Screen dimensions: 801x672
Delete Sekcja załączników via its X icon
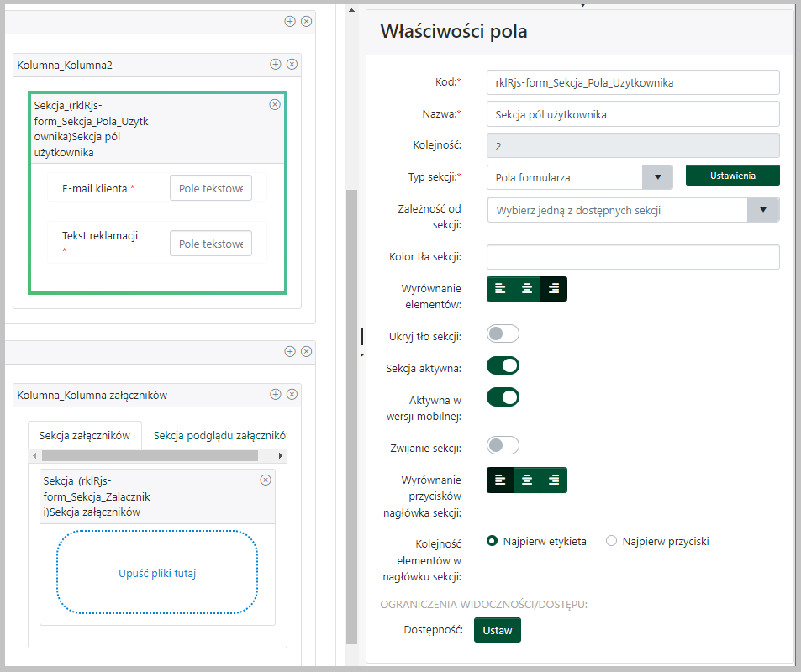266,479
